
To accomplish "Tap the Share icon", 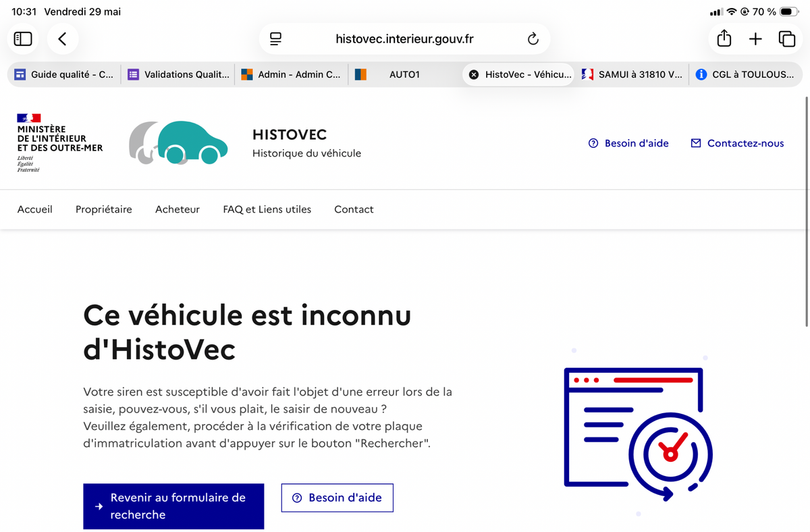I will coord(724,38).
